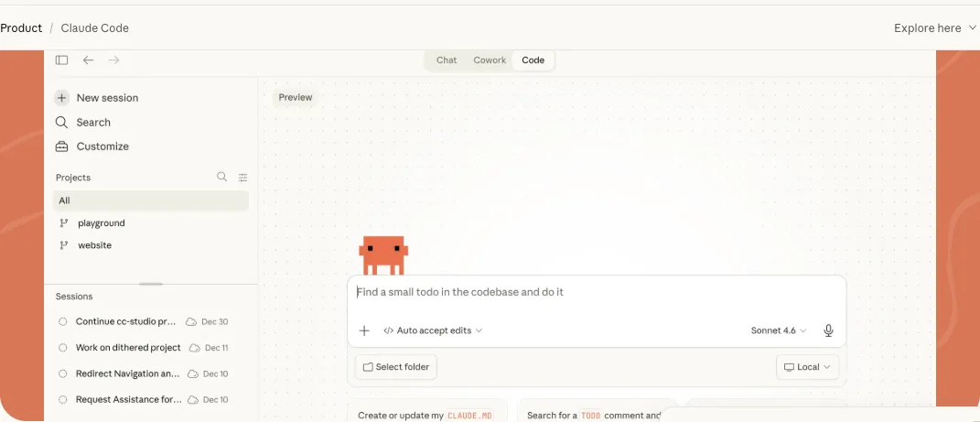
Task: Open the Sonnet 4.6 model dropdown
Action: (779, 330)
